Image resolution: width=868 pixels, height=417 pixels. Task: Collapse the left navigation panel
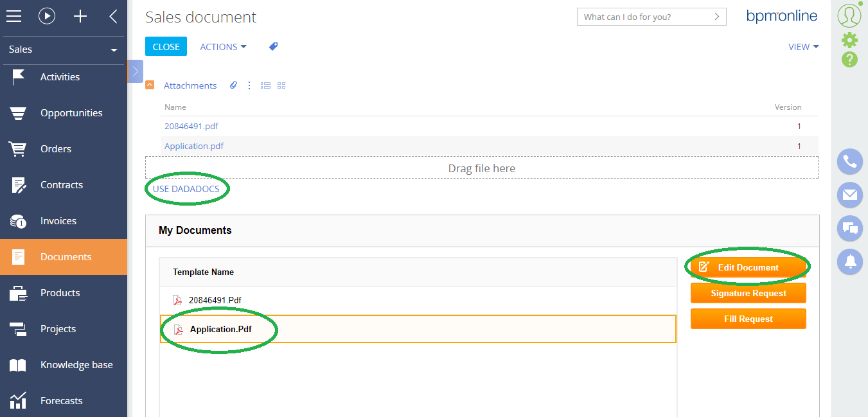tap(113, 17)
